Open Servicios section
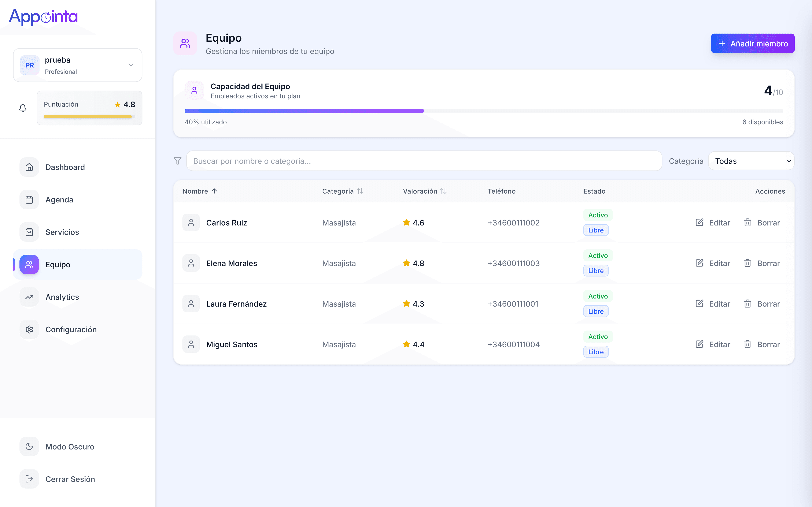This screenshot has height=507, width=812. tap(77, 232)
